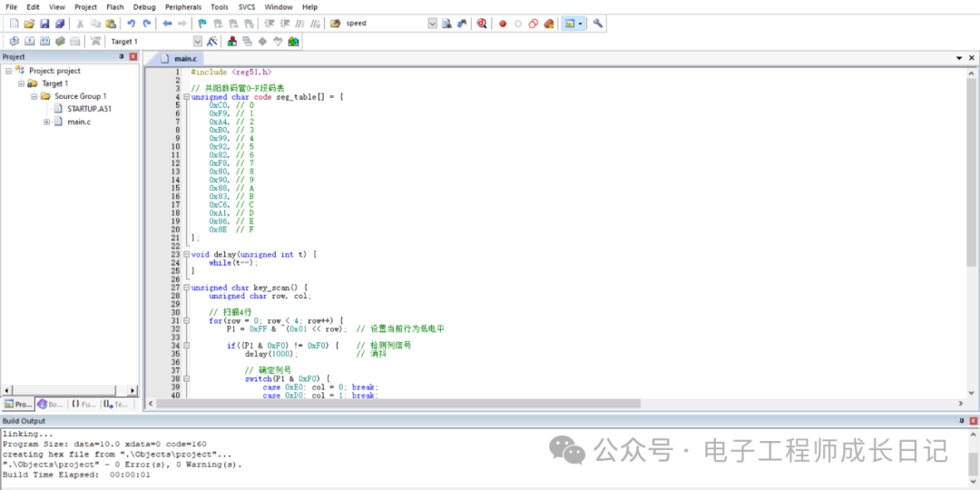
Task: Switch to the Functions tab in project panel
Action: pos(83,405)
